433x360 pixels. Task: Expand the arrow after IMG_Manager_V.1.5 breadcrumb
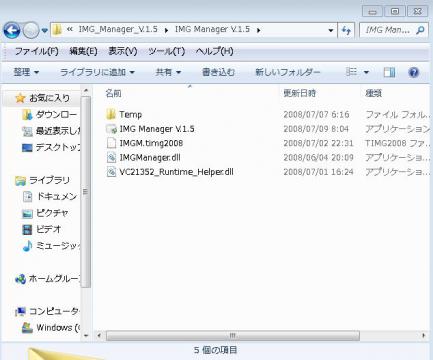[x=166, y=30]
